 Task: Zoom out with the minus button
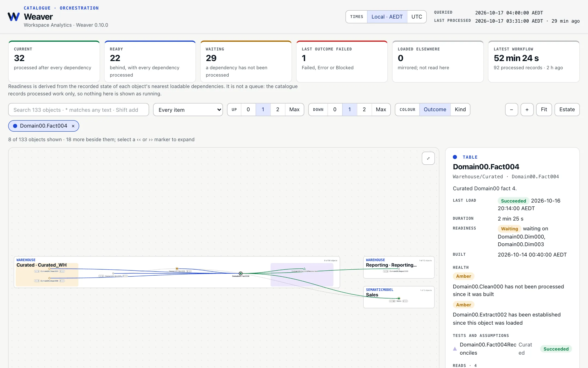[512, 110]
